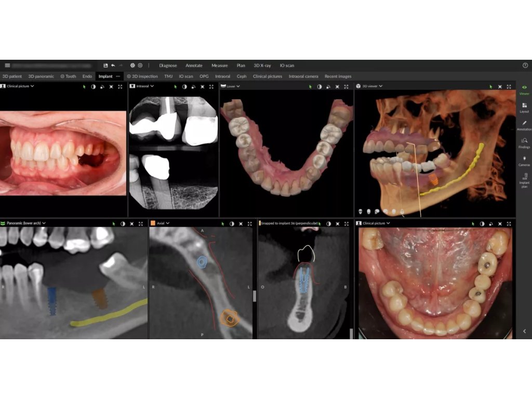The height and width of the screenshot is (399, 532).
Task: Click the undo arrow icon
Action: pos(113,65)
